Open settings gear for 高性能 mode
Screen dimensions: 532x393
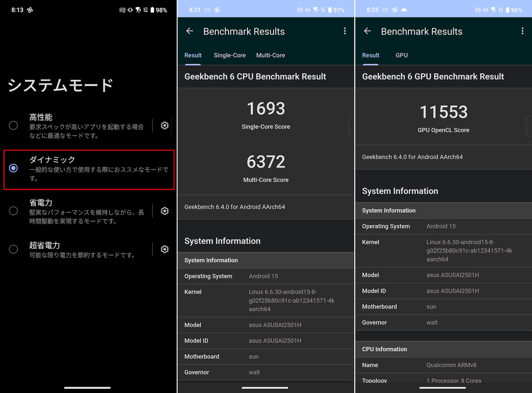click(165, 125)
